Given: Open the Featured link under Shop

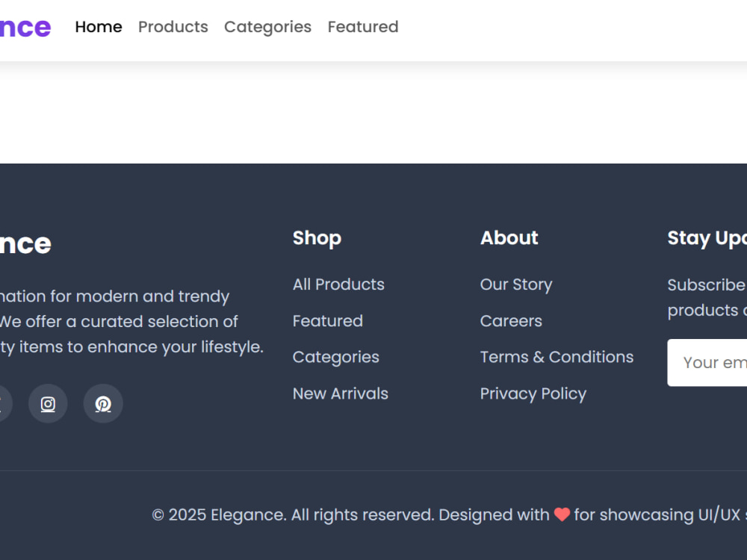Looking at the screenshot, I should (328, 321).
